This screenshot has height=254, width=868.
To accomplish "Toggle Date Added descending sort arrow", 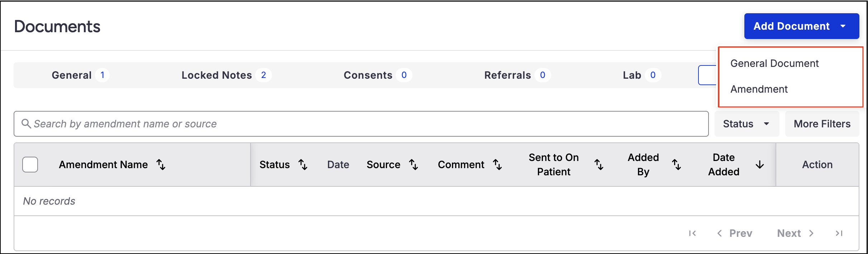I will point(760,165).
